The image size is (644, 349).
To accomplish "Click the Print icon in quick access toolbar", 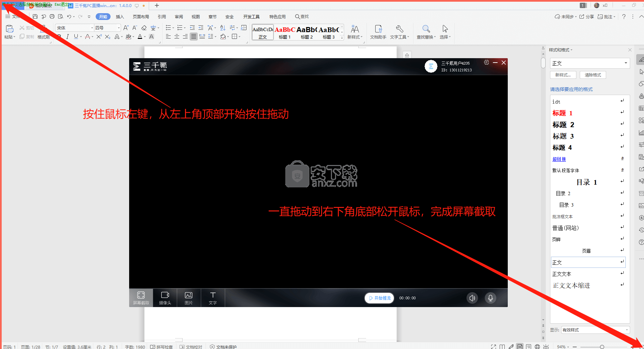I will click(x=52, y=17).
